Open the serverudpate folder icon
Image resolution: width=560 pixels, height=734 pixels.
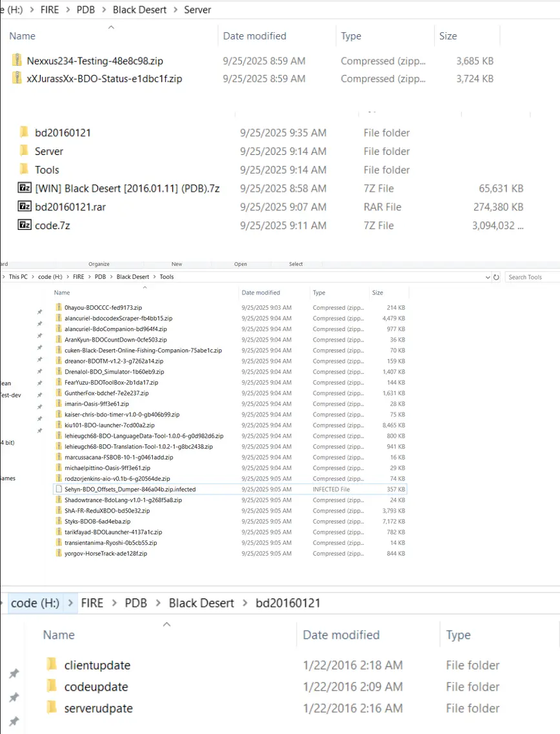click(52, 708)
